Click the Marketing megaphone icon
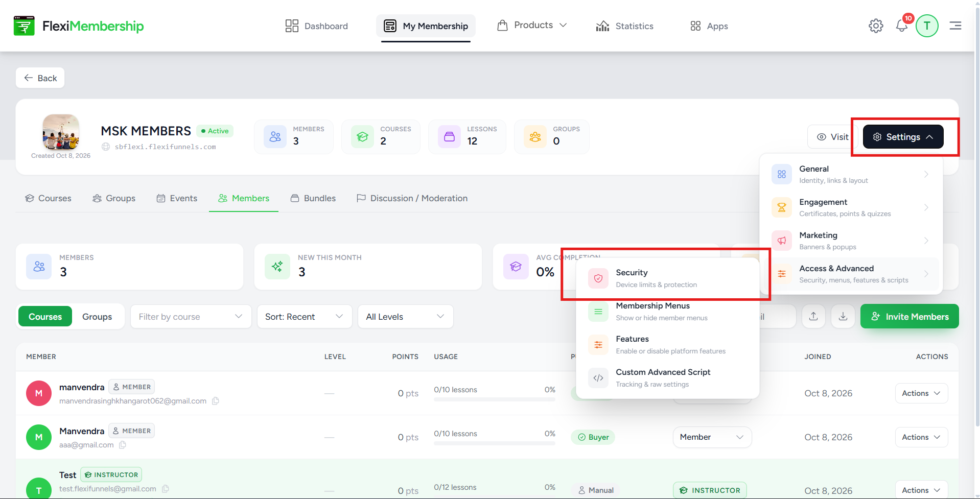Image resolution: width=980 pixels, height=499 pixels. coord(782,241)
